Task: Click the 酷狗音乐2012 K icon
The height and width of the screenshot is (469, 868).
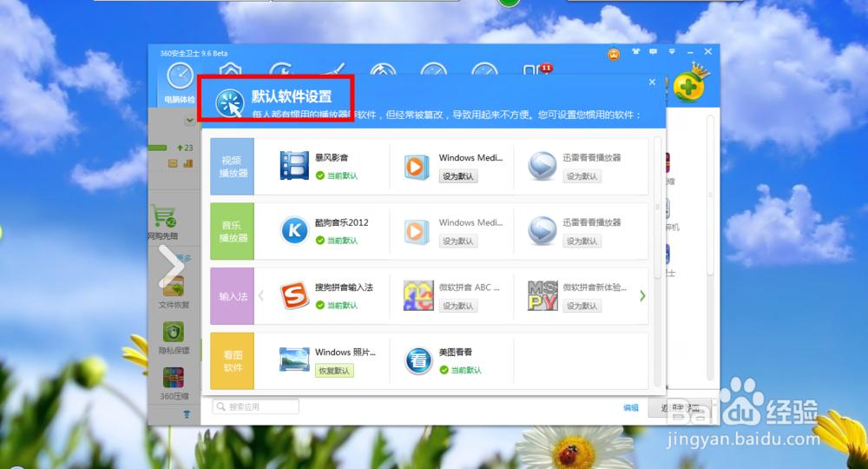Action: pyautogui.click(x=294, y=230)
